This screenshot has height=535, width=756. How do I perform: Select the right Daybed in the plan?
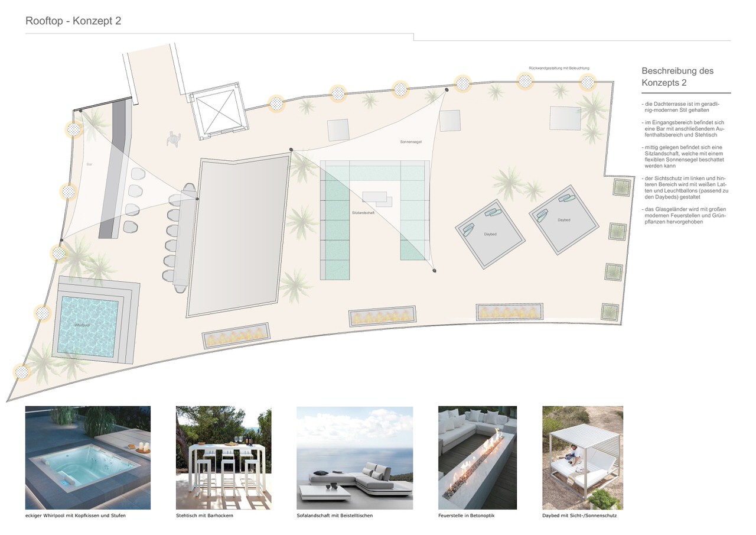coord(563,220)
